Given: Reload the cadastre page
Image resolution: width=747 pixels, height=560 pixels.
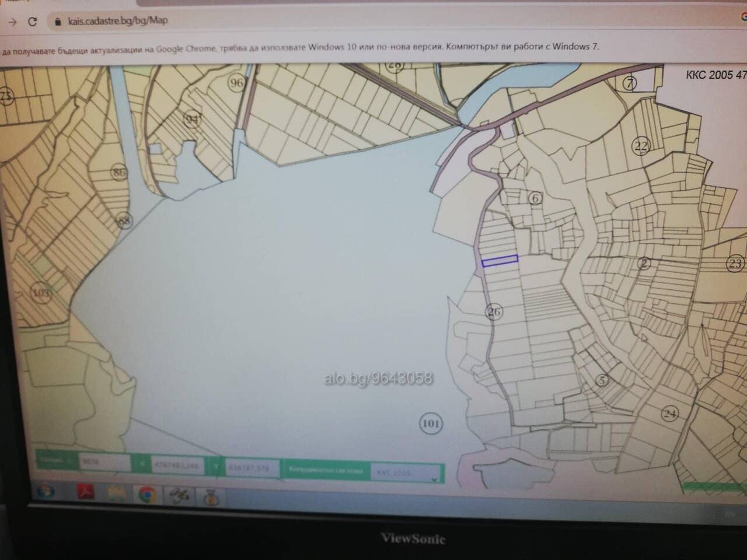Looking at the screenshot, I should coord(32,22).
